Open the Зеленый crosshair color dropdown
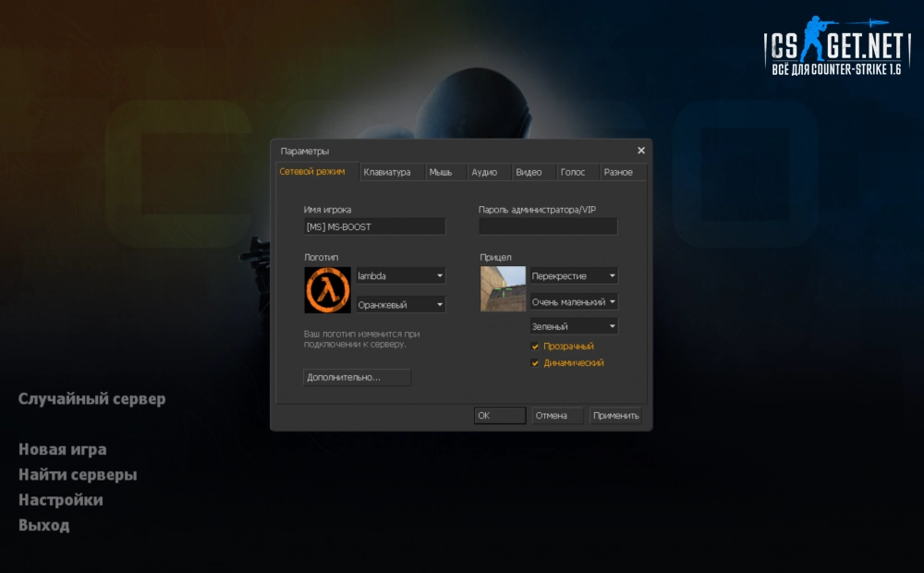The width and height of the screenshot is (924, 573). [x=573, y=326]
